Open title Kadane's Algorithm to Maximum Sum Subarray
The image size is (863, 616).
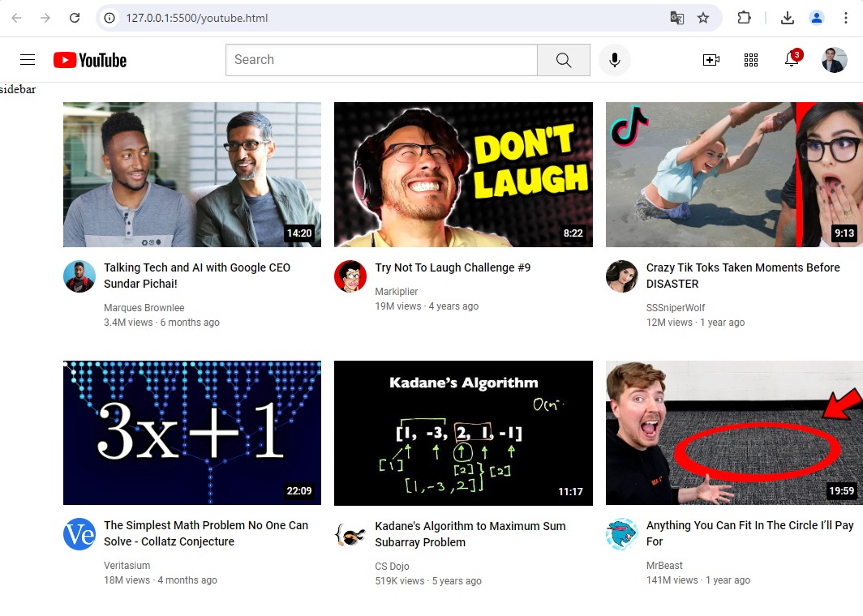click(x=470, y=534)
